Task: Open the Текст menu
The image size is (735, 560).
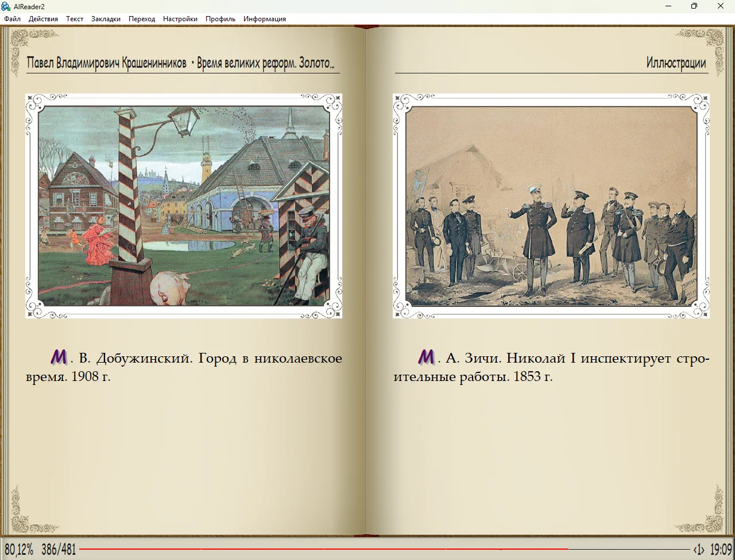Action: click(x=75, y=19)
